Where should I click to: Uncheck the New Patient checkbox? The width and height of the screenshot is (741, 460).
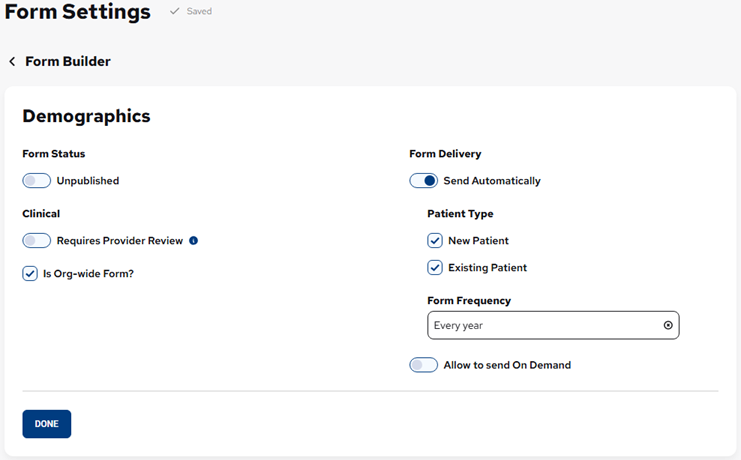click(x=435, y=241)
